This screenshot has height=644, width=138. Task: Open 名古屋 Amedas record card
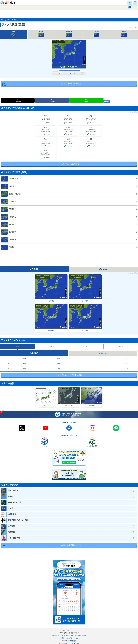[68, 131]
